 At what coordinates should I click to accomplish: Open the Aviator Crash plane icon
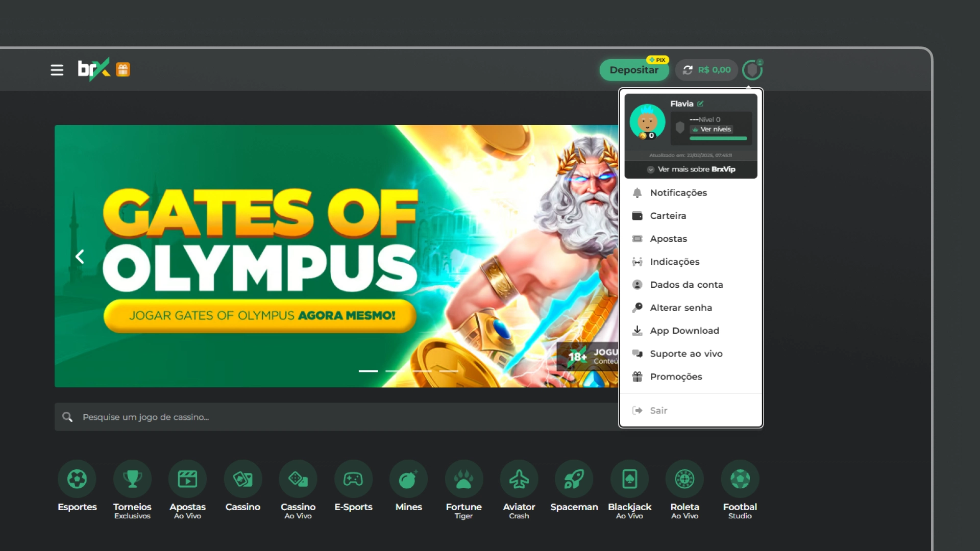click(519, 479)
